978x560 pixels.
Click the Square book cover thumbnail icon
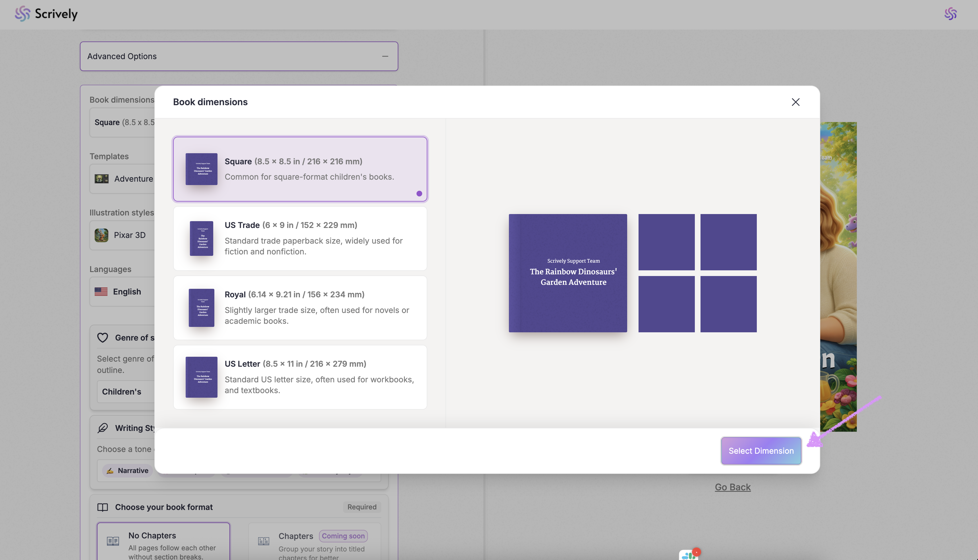point(201,169)
